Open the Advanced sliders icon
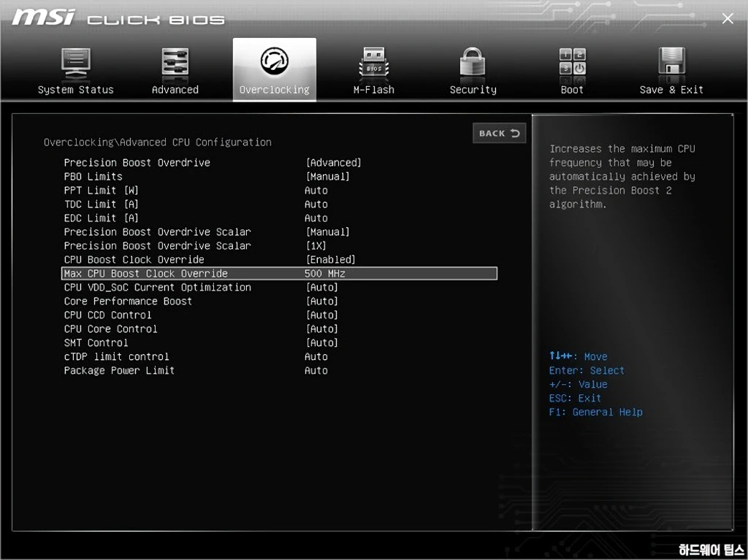748x560 pixels. [x=175, y=62]
